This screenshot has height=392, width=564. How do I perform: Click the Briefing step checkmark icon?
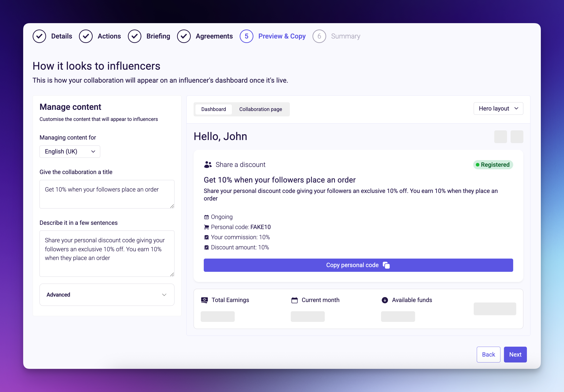tap(134, 36)
